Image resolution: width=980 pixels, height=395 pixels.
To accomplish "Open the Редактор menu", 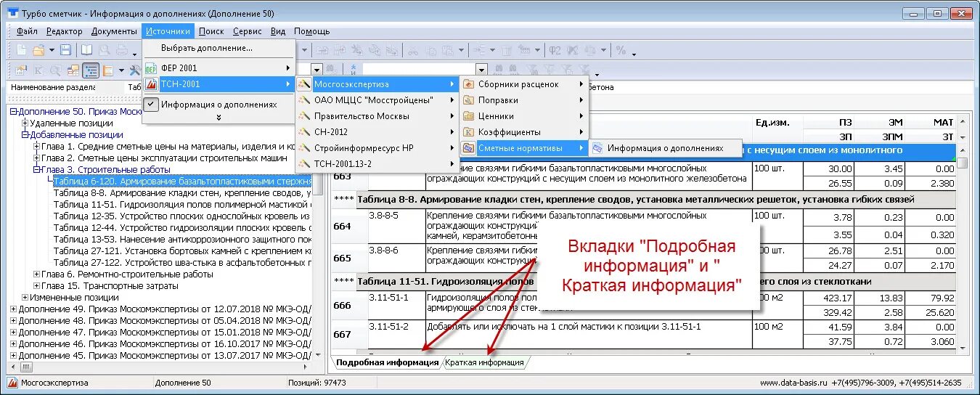I will point(65,31).
